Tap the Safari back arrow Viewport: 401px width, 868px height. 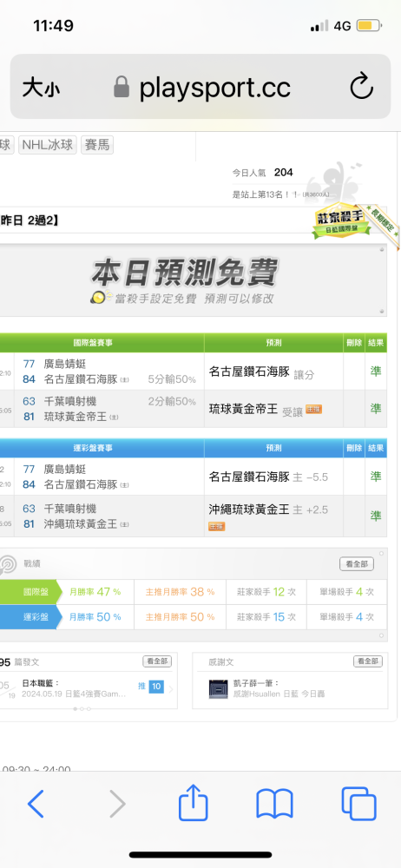tap(36, 803)
